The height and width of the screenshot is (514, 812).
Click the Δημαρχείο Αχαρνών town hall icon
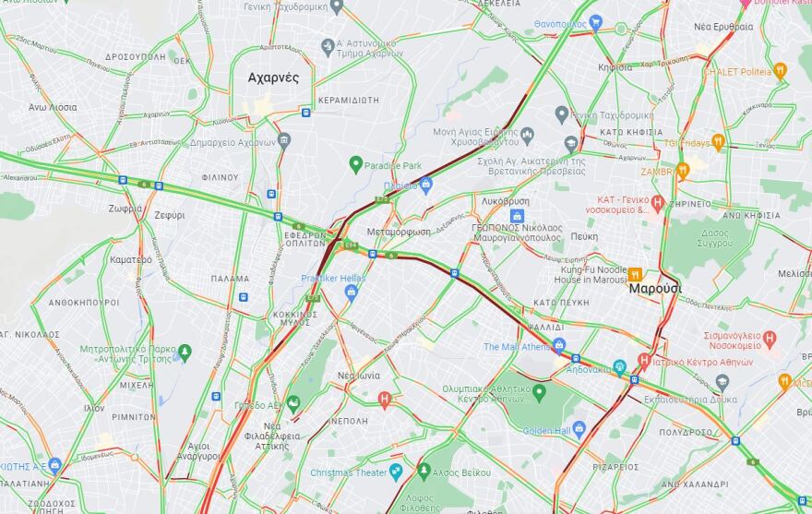pos(284,140)
